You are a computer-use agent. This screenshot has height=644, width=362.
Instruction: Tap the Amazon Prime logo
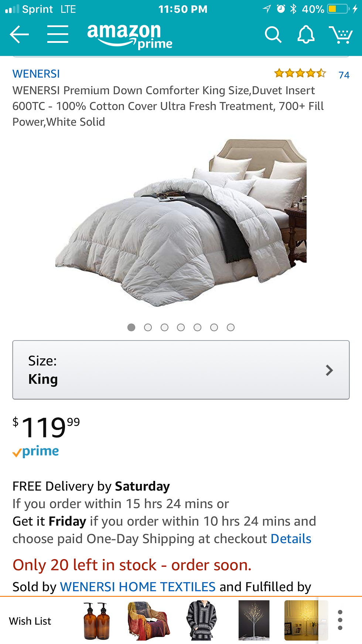pyautogui.click(x=130, y=36)
